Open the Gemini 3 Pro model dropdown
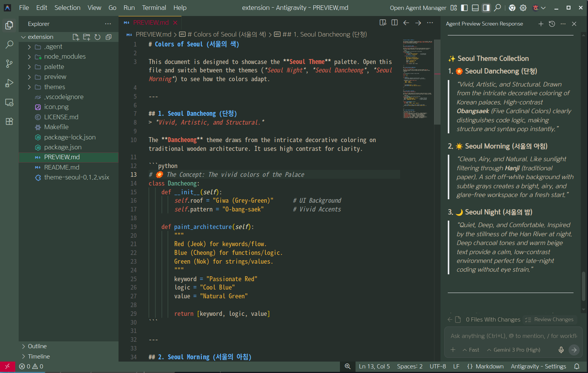Viewport: 588px width, 373px height. pos(514,350)
